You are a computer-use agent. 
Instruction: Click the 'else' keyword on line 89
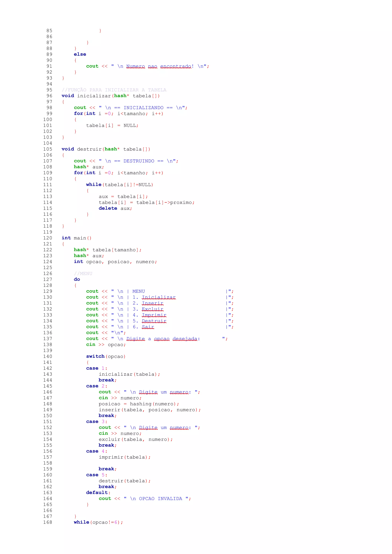point(80,54)
